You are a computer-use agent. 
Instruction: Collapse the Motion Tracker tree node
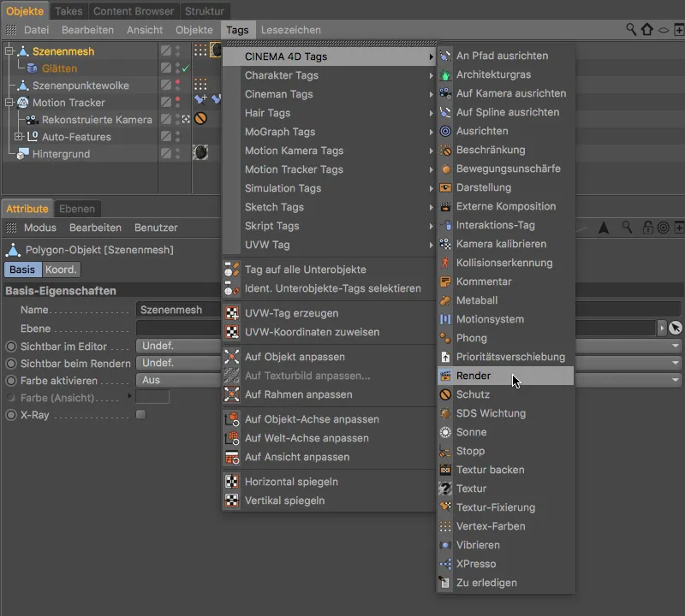(9, 102)
